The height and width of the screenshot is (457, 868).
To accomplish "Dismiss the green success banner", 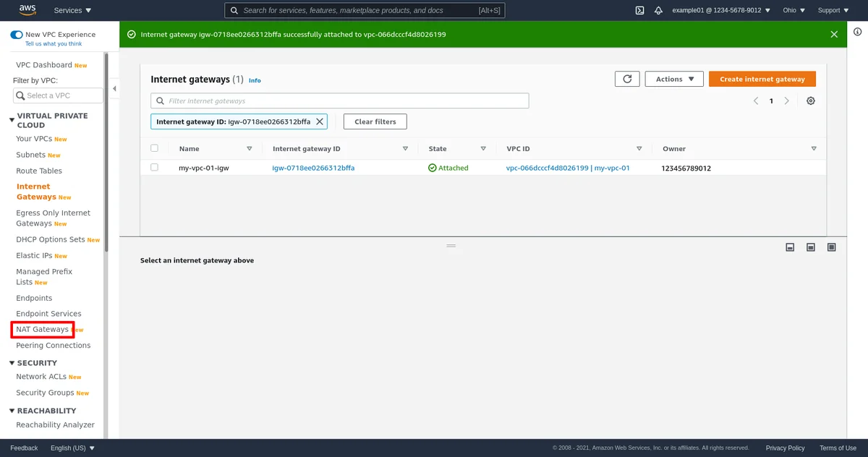I will click(x=834, y=34).
